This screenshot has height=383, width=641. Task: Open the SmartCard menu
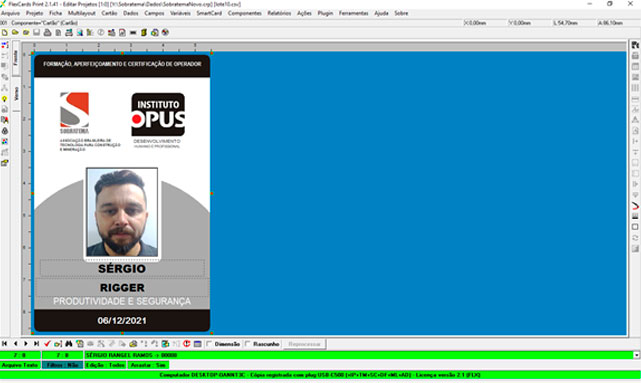(209, 13)
